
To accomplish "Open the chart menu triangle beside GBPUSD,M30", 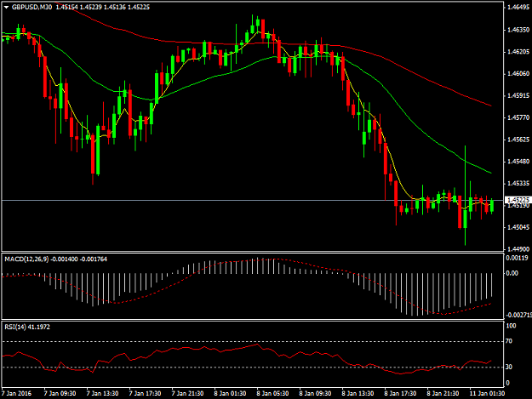I will click(6, 7).
